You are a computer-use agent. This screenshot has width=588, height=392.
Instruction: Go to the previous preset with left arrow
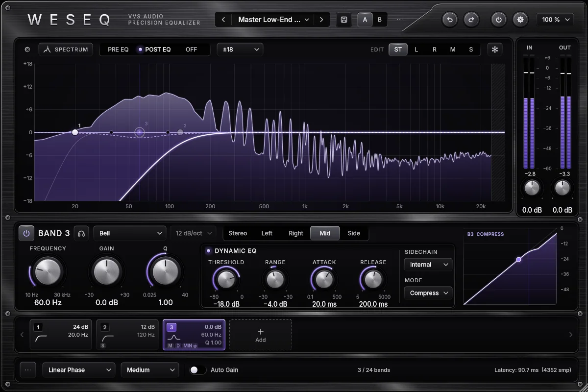pos(223,20)
